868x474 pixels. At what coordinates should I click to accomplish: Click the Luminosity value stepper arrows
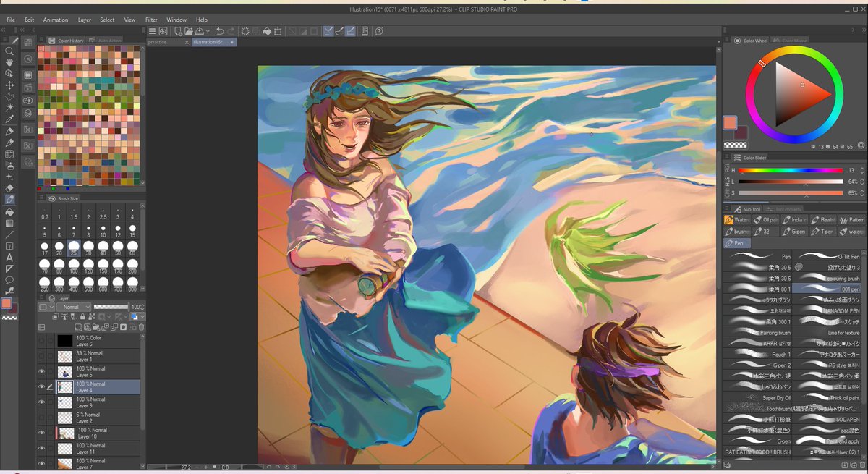[x=861, y=182]
